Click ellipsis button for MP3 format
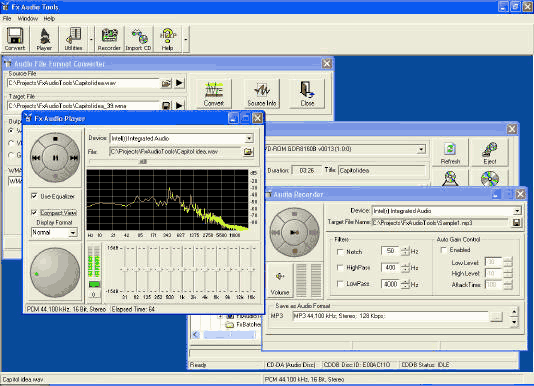The height and width of the screenshot is (386, 534). pyautogui.click(x=497, y=316)
